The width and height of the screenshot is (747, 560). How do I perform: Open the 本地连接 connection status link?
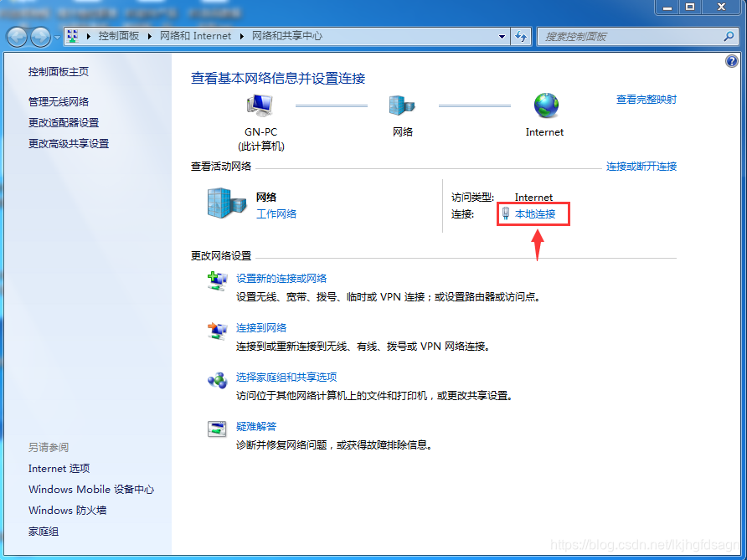tap(535, 213)
